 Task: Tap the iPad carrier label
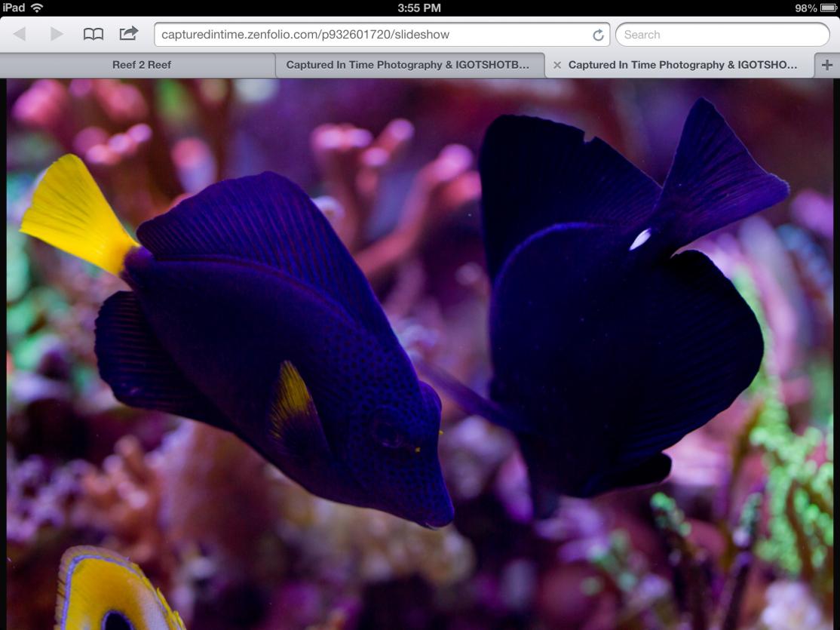click(14, 8)
